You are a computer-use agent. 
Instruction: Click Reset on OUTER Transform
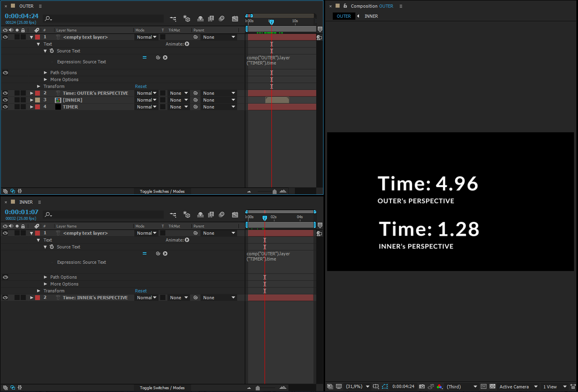141,86
